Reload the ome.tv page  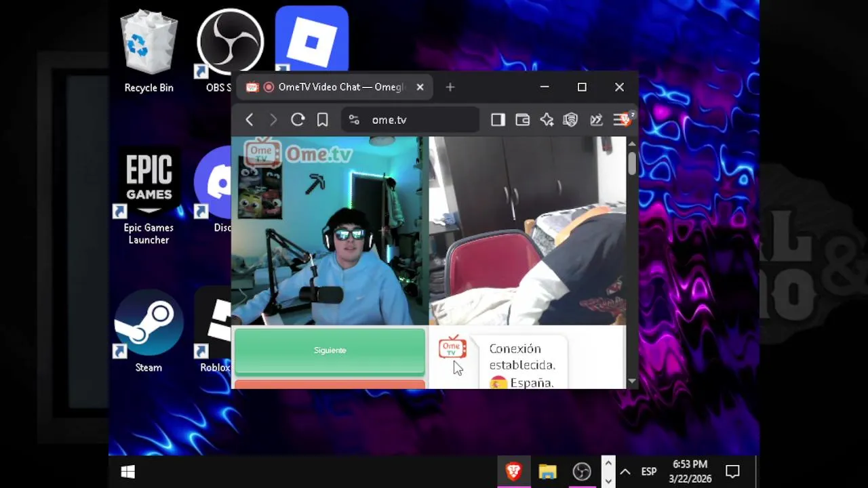click(x=298, y=120)
